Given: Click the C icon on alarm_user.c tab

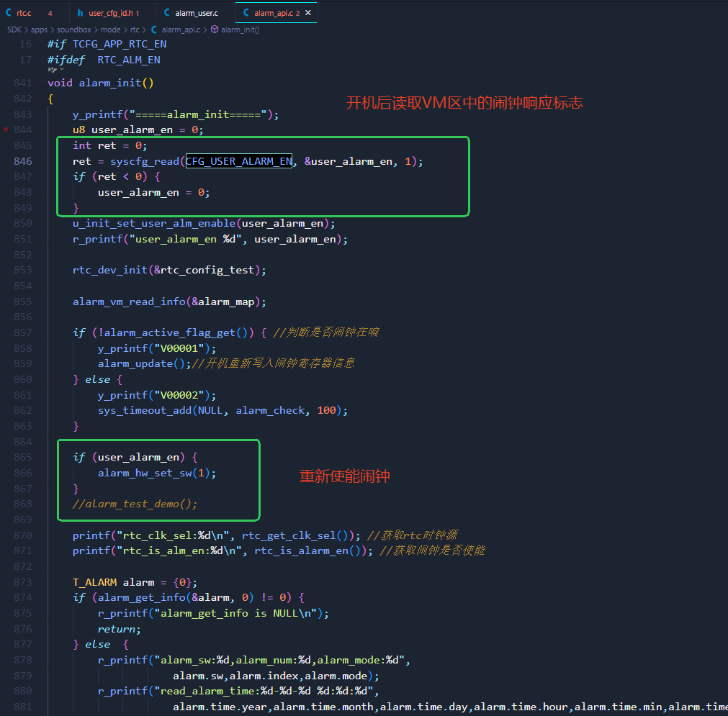Looking at the screenshot, I should tap(166, 13).
